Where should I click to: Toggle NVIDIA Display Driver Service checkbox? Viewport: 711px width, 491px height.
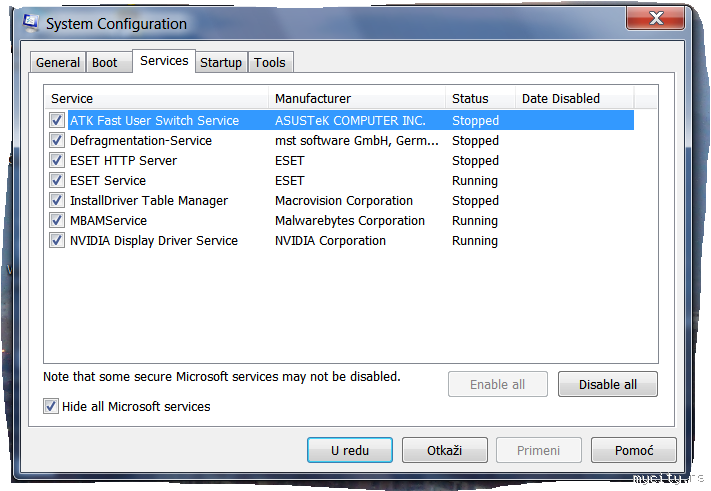point(57,241)
